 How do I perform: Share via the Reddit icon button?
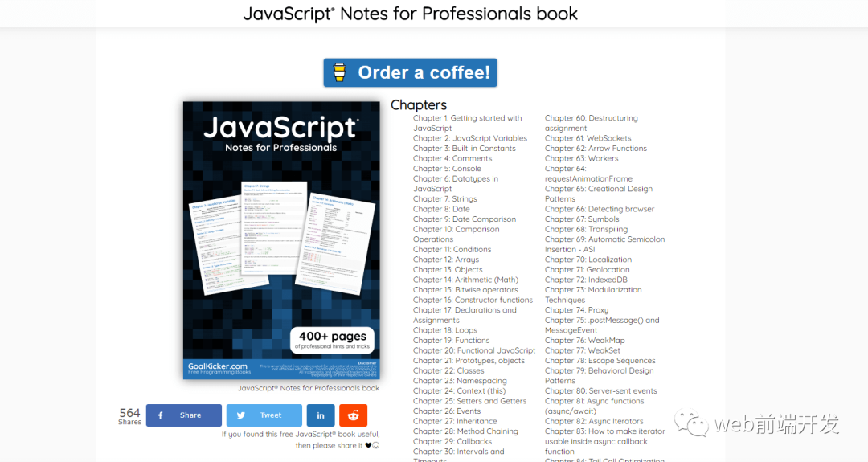pyautogui.click(x=353, y=415)
